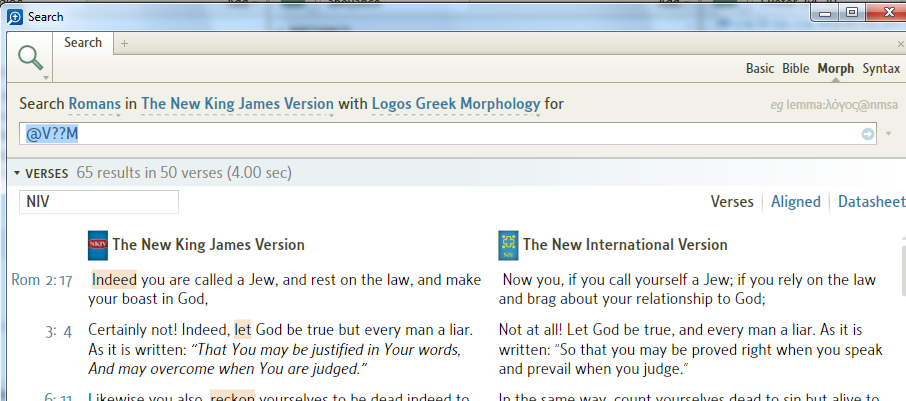Change Logos Greek Morphology selection

click(456, 105)
